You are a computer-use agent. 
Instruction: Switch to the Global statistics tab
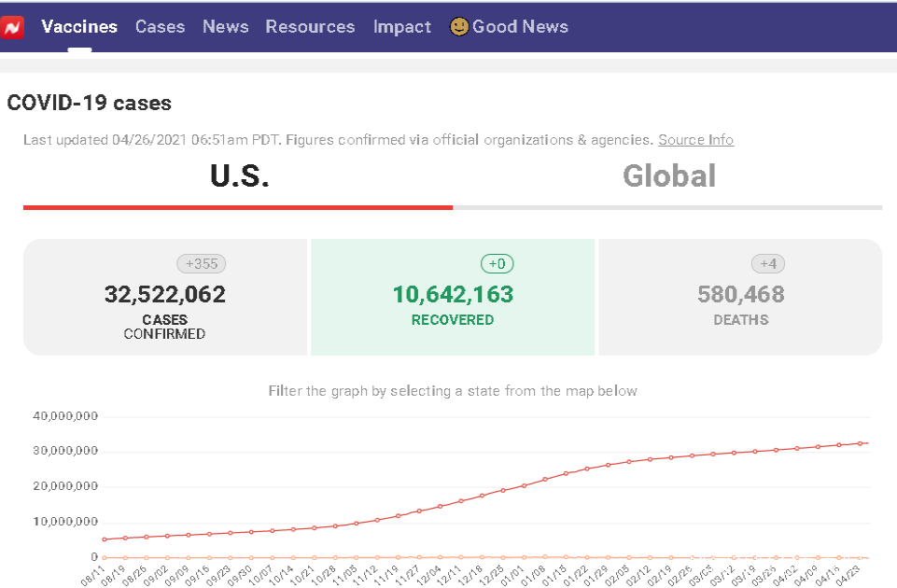668,176
